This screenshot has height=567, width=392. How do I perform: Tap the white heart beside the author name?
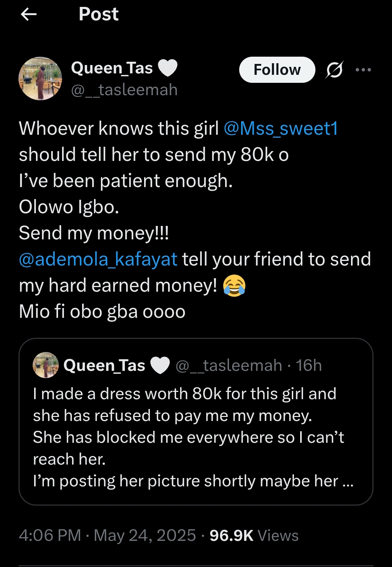tap(168, 68)
